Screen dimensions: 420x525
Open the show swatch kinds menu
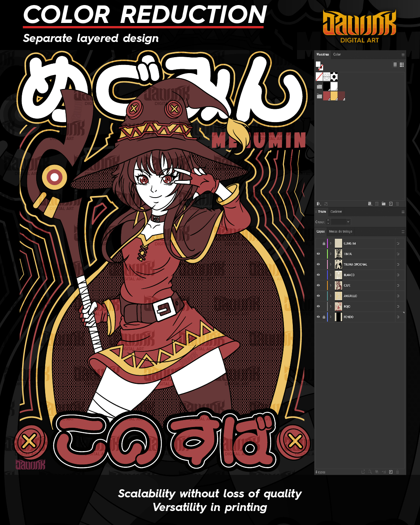[370, 204]
